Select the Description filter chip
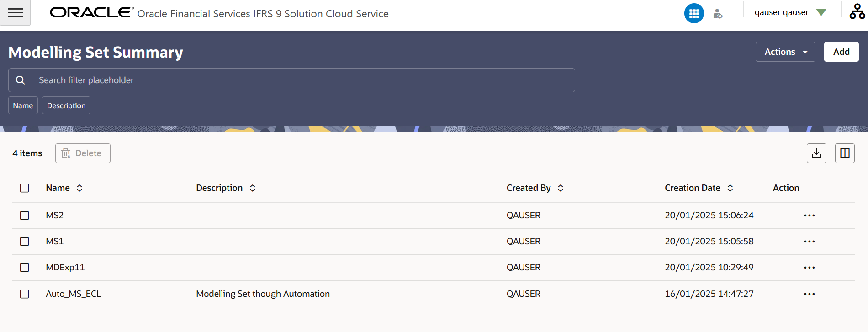The image size is (868, 332). point(66,105)
